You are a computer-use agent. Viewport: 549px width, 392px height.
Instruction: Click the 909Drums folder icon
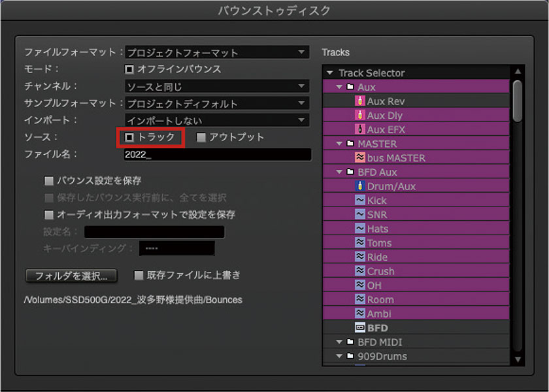(x=350, y=356)
